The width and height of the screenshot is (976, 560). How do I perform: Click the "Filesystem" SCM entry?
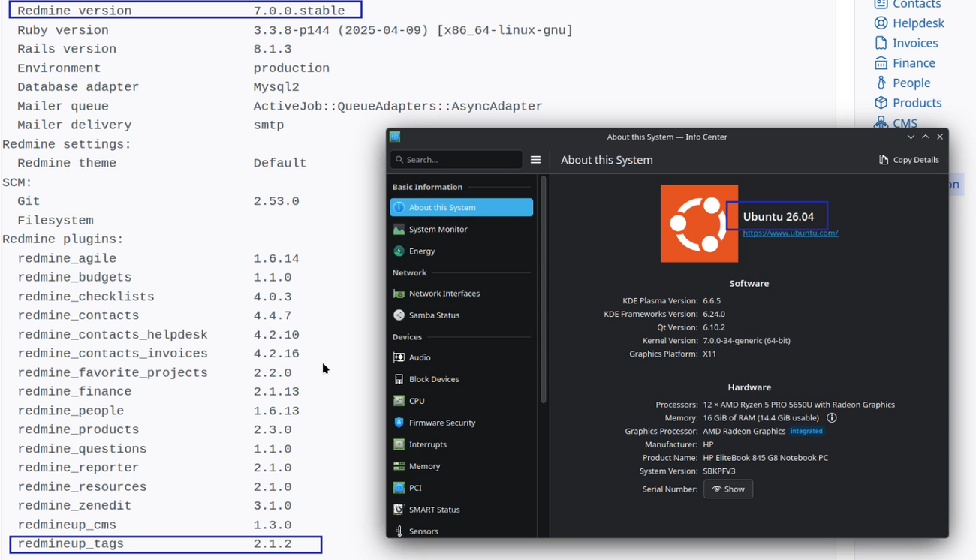56,221
